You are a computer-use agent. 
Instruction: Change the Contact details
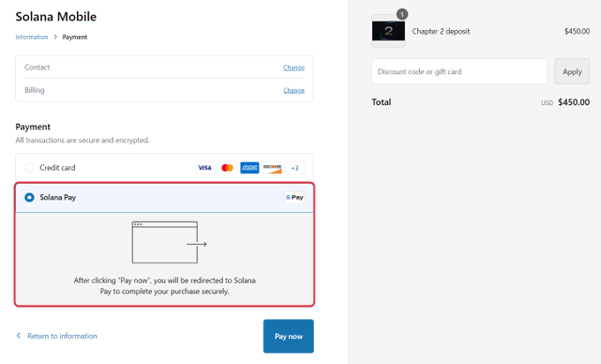pos(294,67)
